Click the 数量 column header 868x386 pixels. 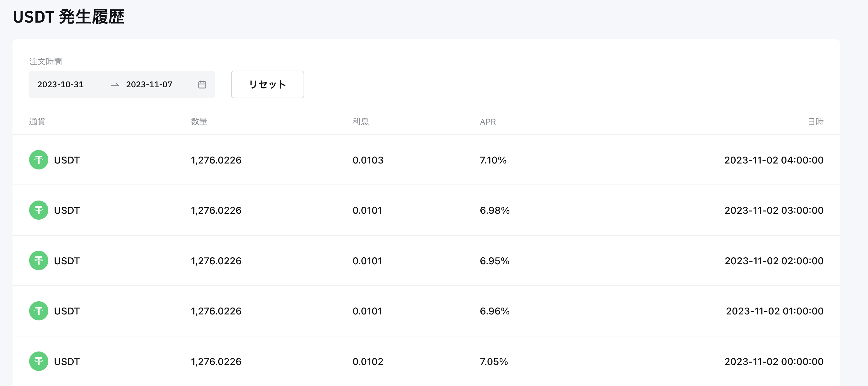tap(199, 121)
